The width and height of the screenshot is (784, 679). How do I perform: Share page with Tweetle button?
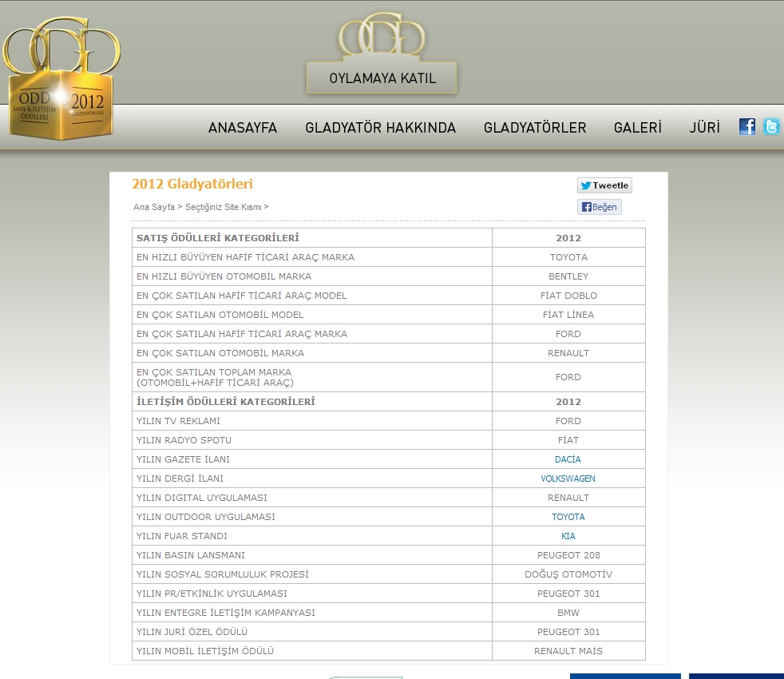[x=604, y=185]
